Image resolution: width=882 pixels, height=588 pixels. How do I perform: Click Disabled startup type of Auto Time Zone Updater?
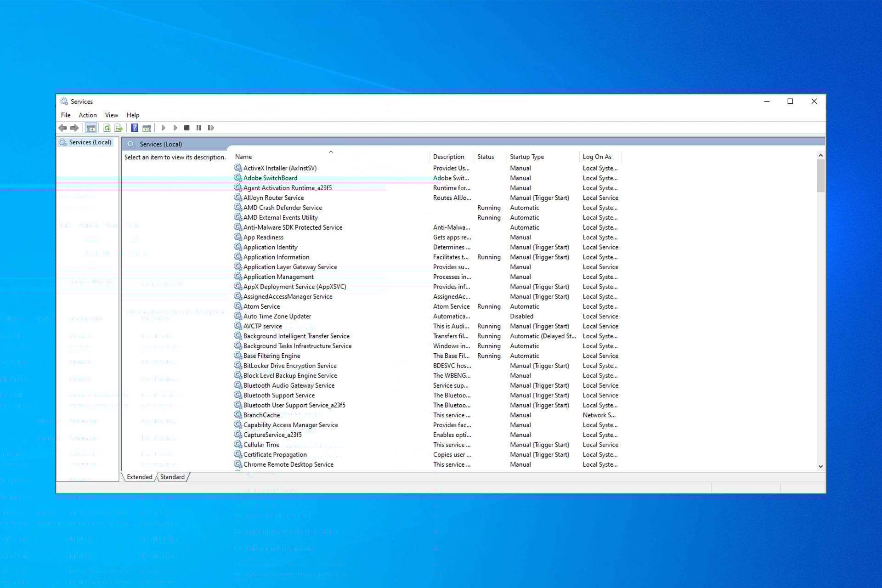[x=521, y=316]
